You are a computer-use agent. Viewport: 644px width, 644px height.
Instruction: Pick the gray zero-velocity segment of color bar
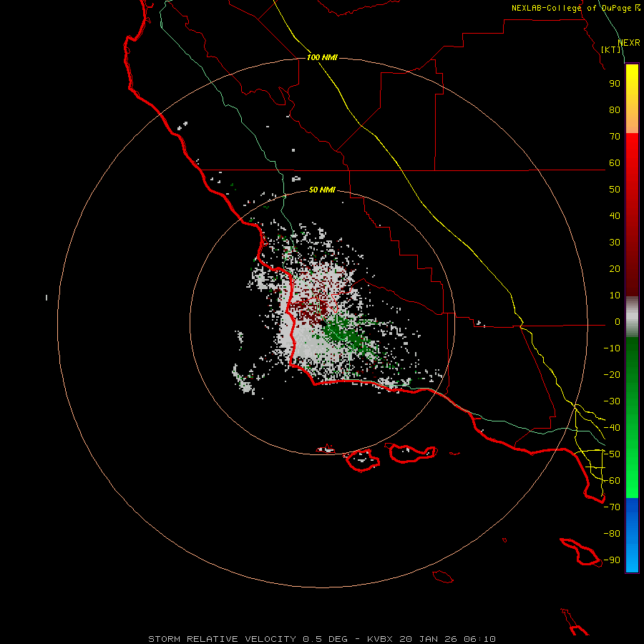632,317
